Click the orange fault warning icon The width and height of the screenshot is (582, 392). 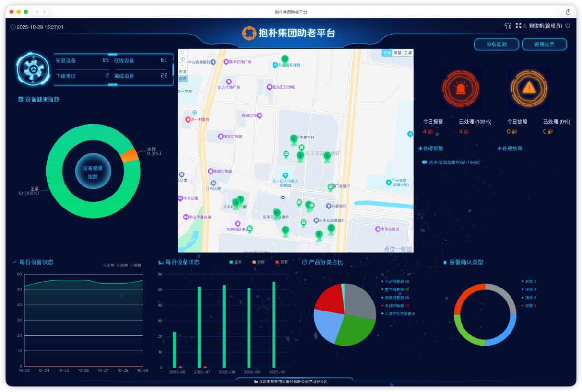click(529, 88)
